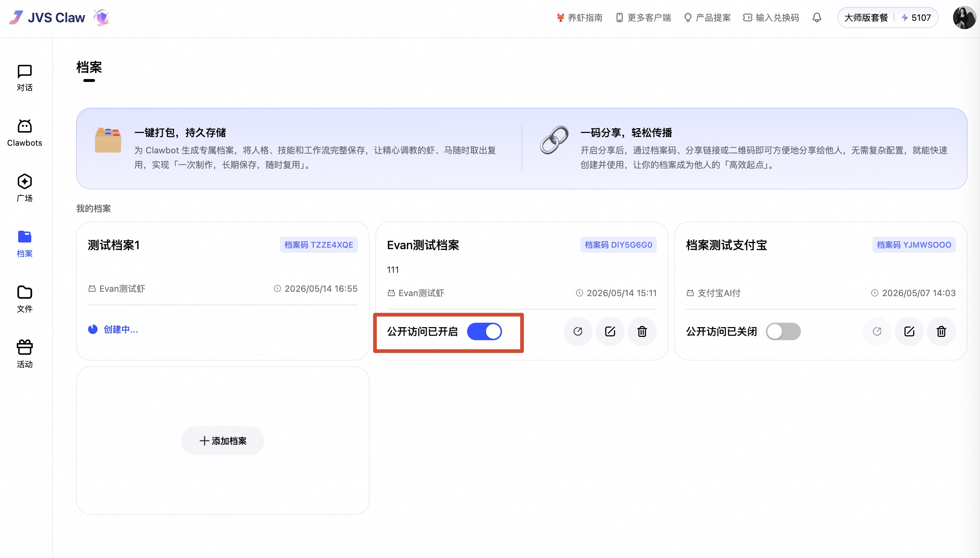Click the 支付宝AI付 bot name
This screenshot has width=980, height=558.
[719, 293]
